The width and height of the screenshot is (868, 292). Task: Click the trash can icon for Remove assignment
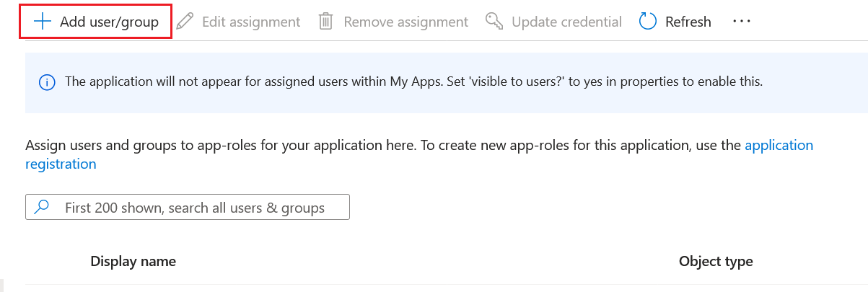click(x=326, y=22)
